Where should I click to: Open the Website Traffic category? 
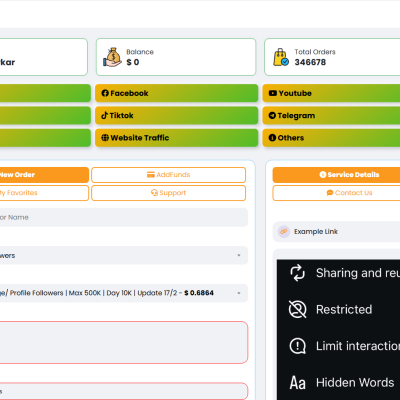click(x=176, y=138)
